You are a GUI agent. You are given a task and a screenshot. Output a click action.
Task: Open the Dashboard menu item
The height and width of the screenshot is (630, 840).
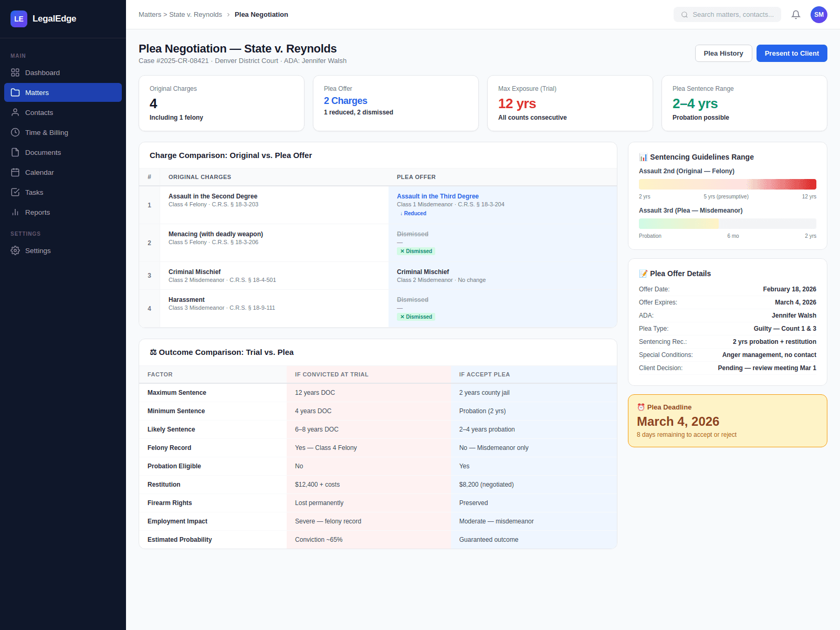[x=63, y=72]
